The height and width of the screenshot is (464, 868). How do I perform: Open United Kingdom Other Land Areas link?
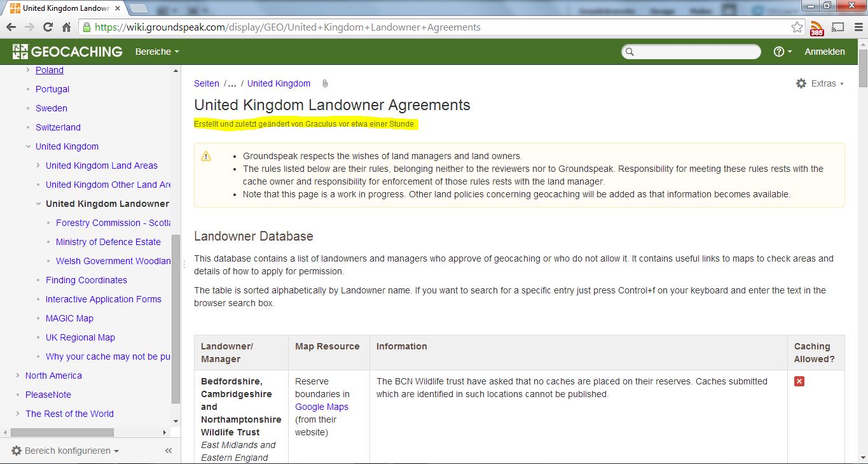[x=108, y=185]
